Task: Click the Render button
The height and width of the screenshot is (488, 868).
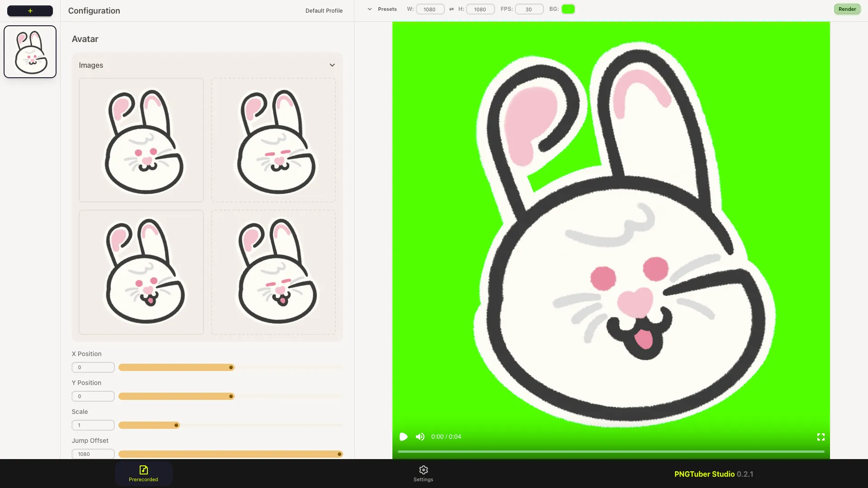Action: [847, 9]
